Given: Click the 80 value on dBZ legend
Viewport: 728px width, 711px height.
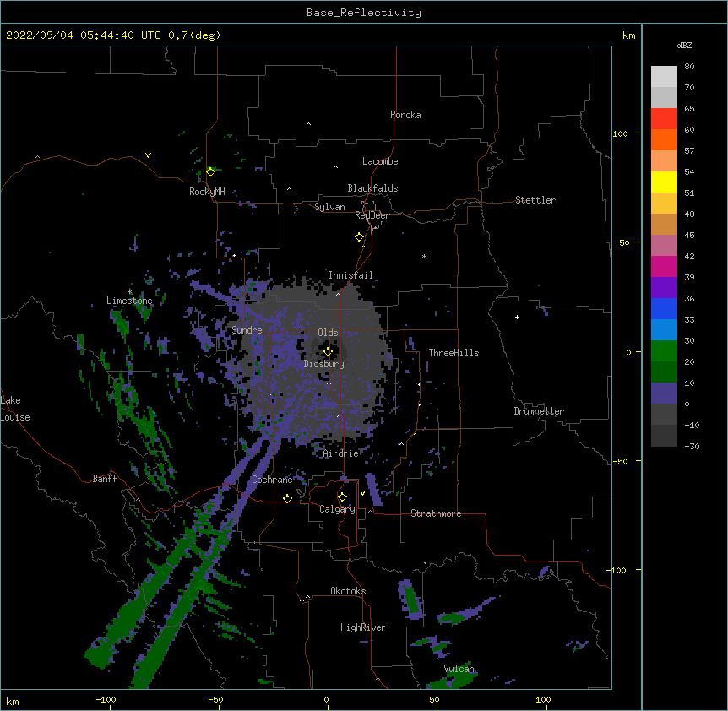Looking at the screenshot, I should 689,67.
